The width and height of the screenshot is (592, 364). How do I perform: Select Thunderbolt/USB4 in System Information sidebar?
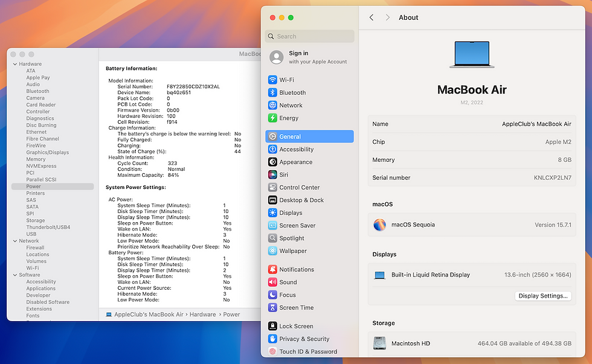pos(48,227)
